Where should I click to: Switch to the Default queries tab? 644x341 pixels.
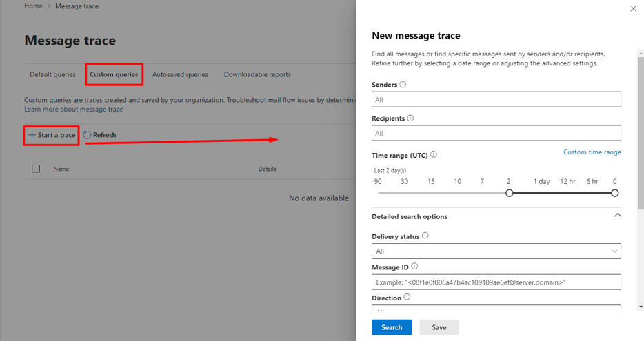[x=52, y=74]
